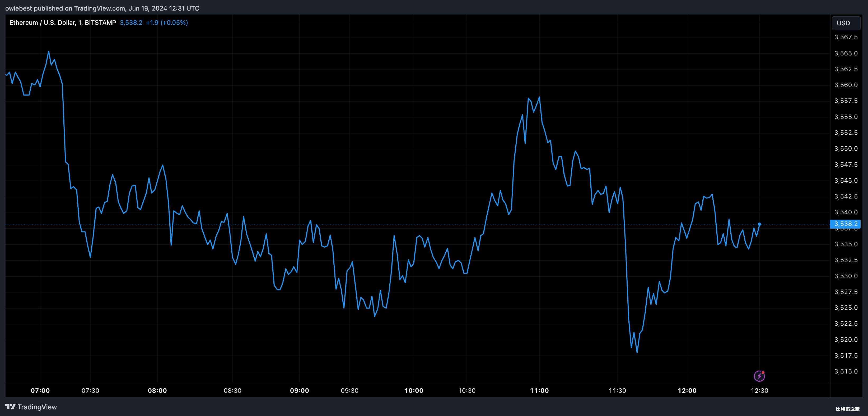
Task: Click the highlighted 3,538.2 price label
Action: [x=846, y=224]
